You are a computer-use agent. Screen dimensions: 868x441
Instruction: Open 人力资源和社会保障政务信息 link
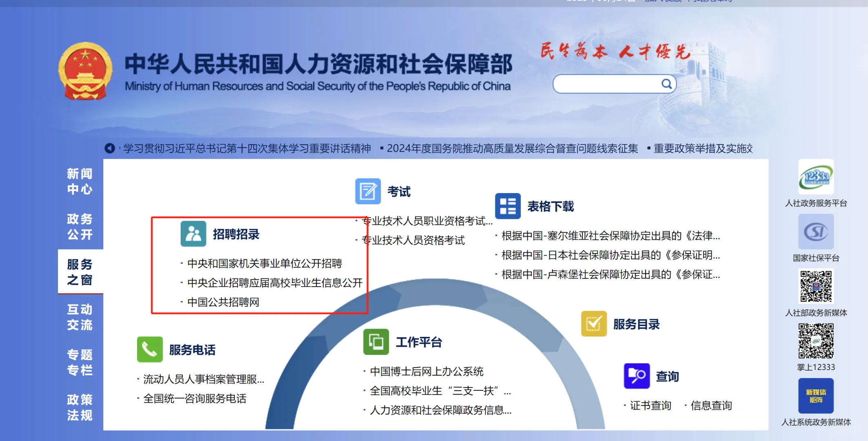(x=440, y=410)
